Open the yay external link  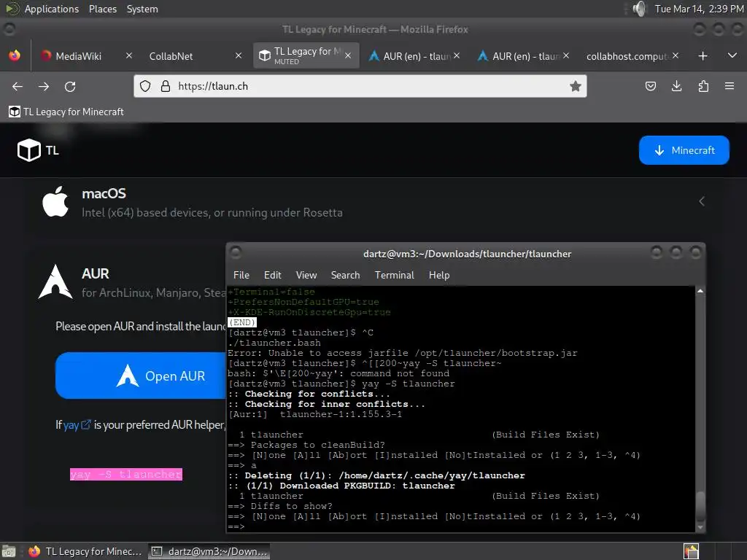(77, 425)
